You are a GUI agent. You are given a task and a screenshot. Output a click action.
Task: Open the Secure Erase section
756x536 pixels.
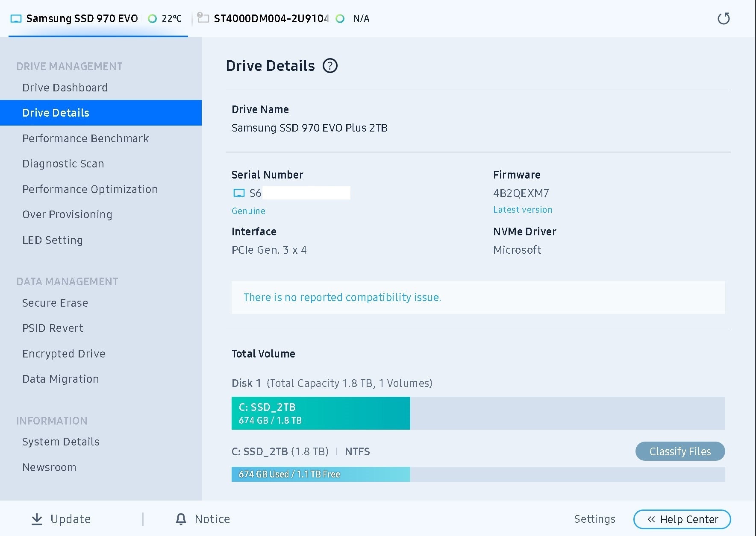tap(55, 303)
